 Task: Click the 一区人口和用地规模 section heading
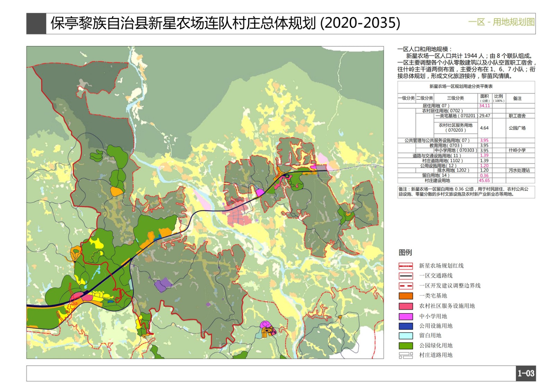tap(425, 49)
